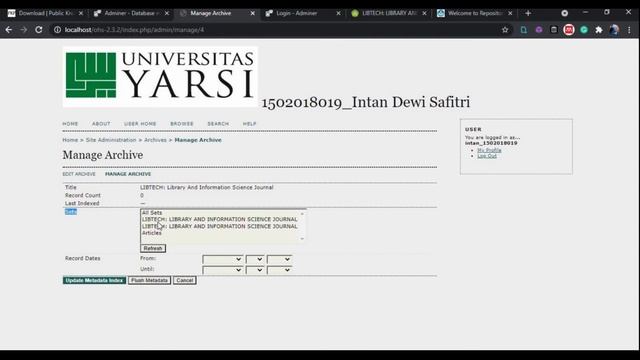Close the Manage Archive tab

click(253, 13)
